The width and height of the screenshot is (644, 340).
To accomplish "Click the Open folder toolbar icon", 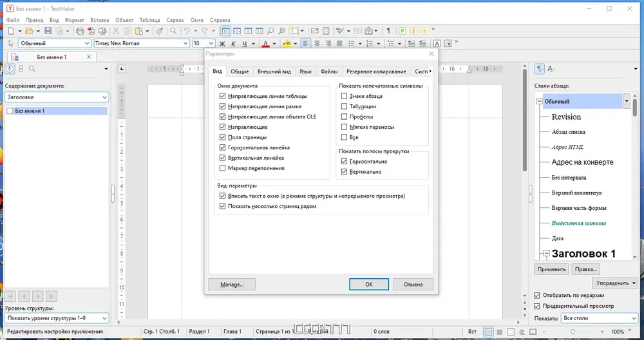I will point(29,31).
